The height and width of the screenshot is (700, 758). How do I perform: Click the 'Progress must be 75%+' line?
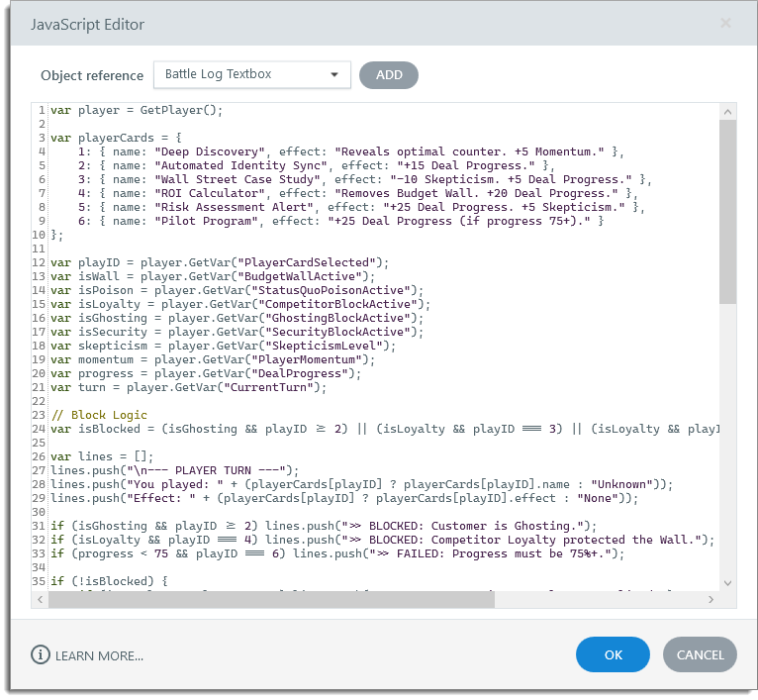tap(337, 553)
